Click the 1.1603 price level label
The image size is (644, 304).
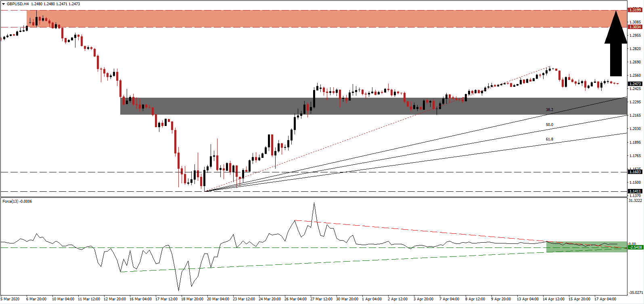[635, 172]
